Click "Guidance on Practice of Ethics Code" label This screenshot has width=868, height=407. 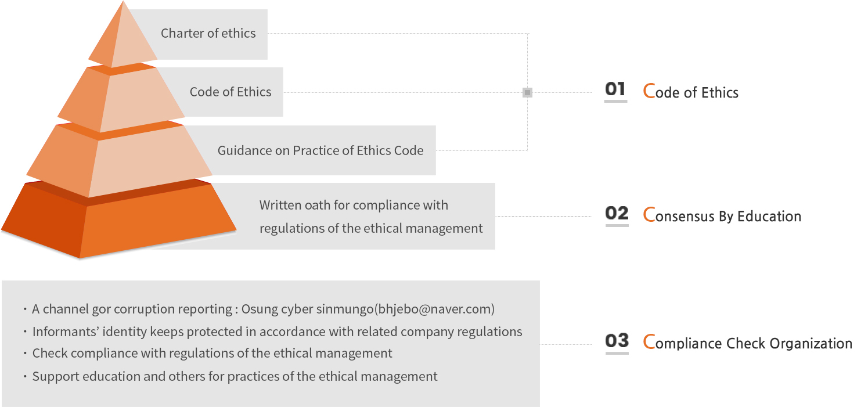point(320,151)
